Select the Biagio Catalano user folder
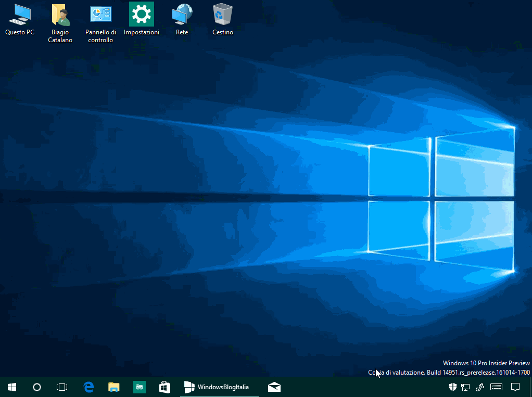 coord(60,24)
